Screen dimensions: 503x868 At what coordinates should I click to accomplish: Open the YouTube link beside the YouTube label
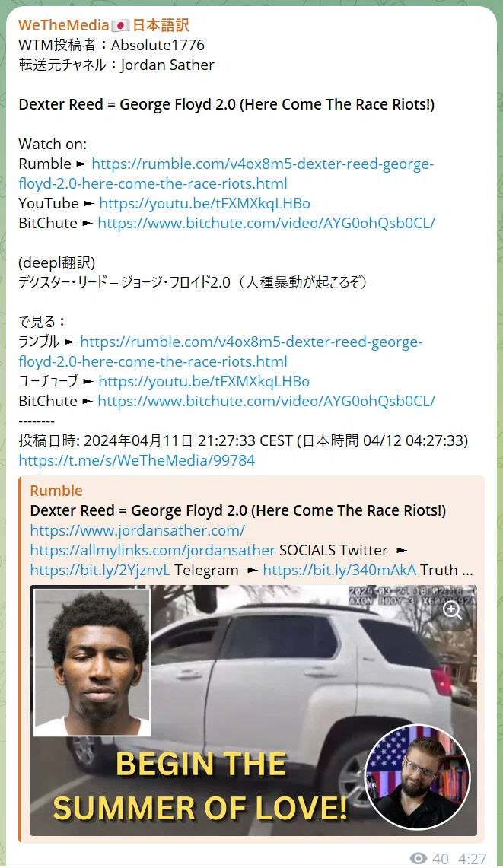click(x=205, y=204)
